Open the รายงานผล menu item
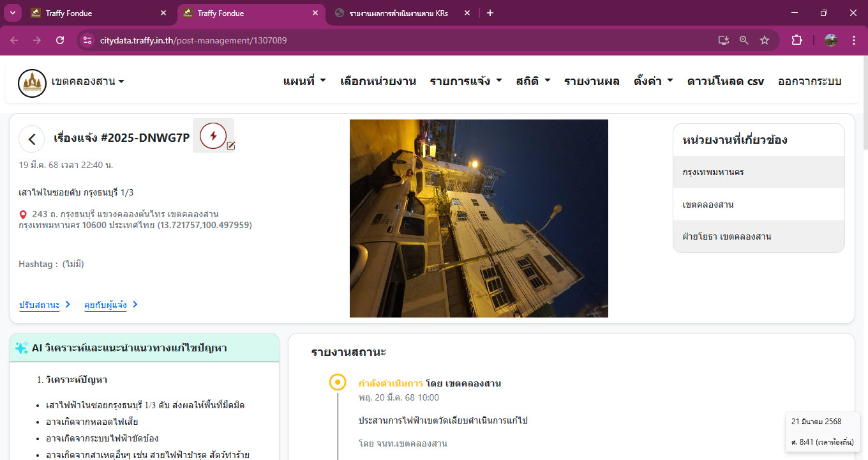The height and width of the screenshot is (460, 868). pyautogui.click(x=592, y=81)
